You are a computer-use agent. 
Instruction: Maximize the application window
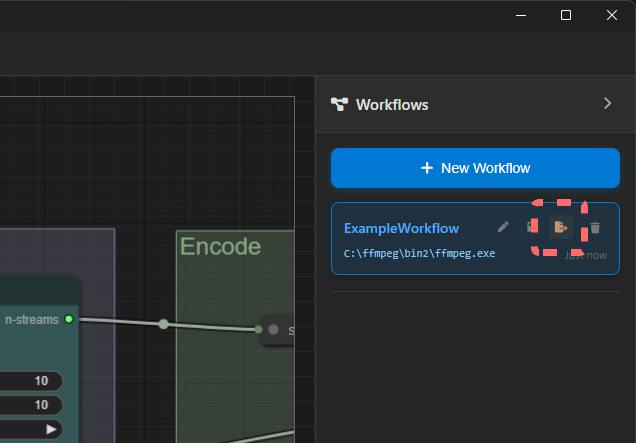566,15
